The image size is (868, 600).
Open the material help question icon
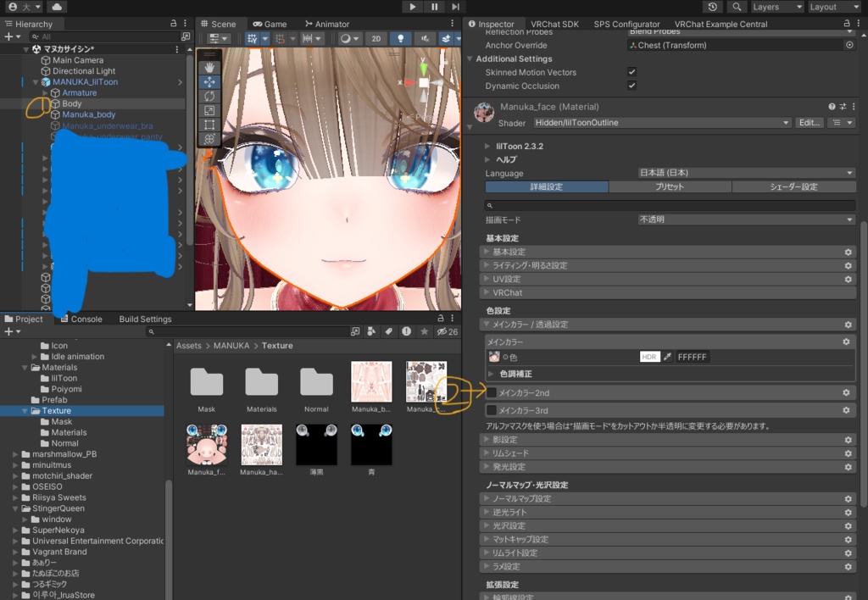[x=832, y=106]
